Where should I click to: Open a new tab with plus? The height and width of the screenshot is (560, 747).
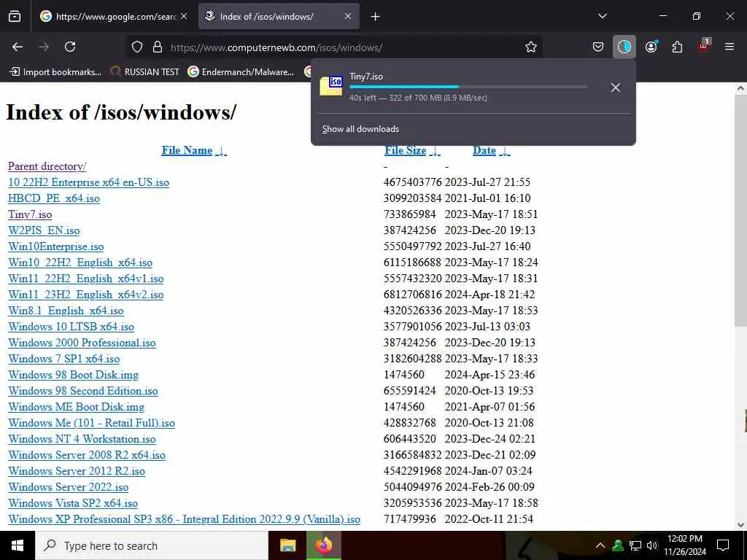(x=376, y=17)
